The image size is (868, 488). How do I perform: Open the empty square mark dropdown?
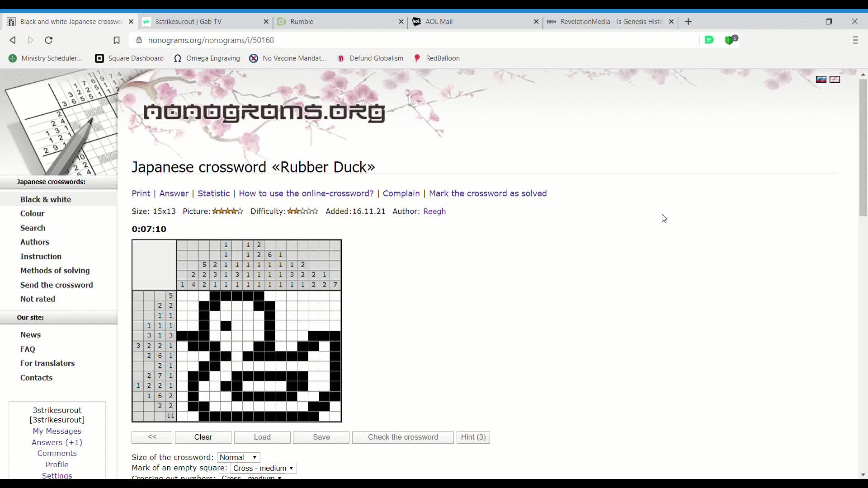pyautogui.click(x=264, y=468)
